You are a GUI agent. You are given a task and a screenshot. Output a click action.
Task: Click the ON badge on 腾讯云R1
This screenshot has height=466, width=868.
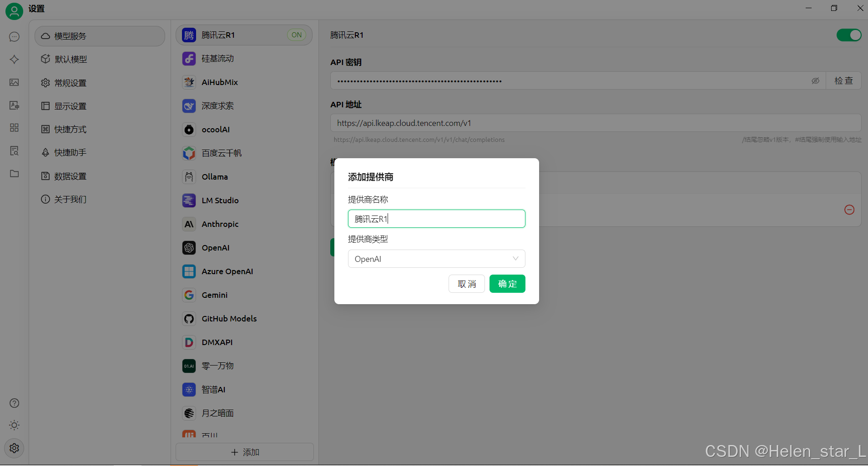coord(297,35)
